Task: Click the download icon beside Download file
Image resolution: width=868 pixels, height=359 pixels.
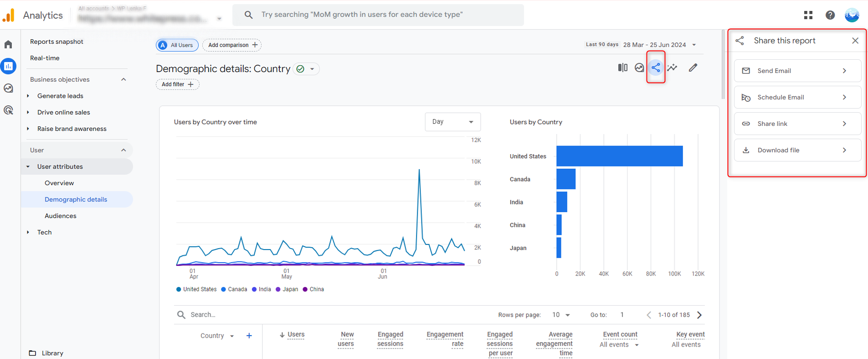Action: [746, 150]
